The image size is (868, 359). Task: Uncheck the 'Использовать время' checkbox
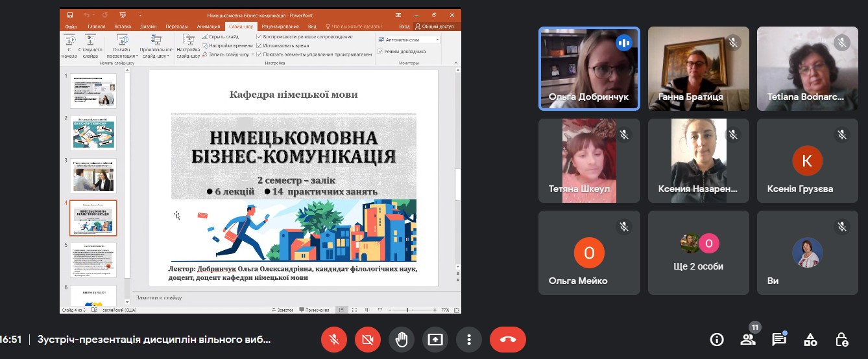tap(259, 46)
